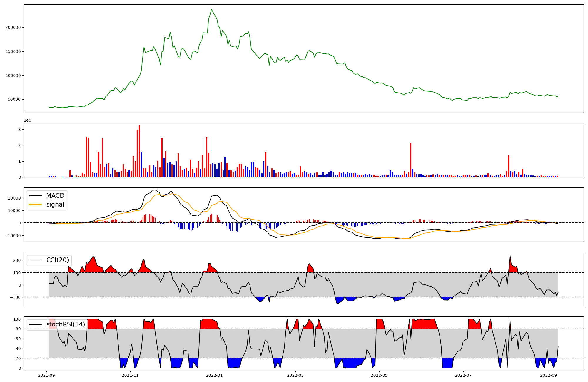Click the 2021-09 x-axis date label

46,375
